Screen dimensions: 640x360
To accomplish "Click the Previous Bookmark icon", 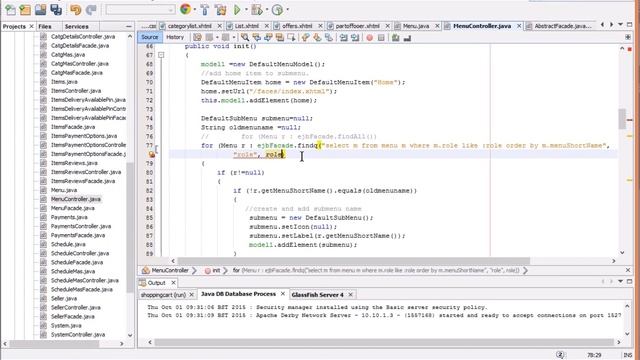I will coord(306,38).
